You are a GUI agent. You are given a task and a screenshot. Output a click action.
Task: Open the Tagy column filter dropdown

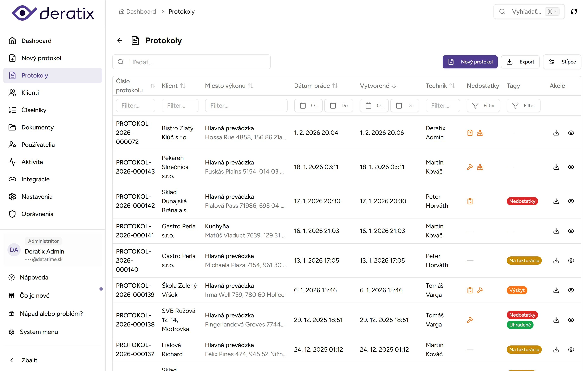[523, 106]
